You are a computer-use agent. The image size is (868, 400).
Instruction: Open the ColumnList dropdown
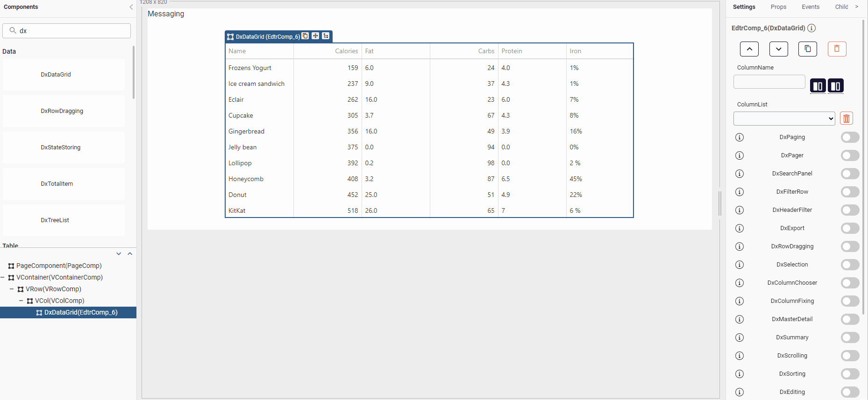pos(784,119)
